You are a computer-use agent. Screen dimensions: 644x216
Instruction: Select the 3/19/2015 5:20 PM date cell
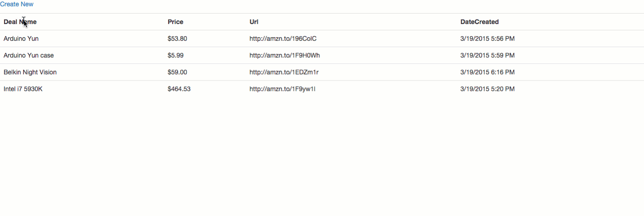tap(488, 89)
